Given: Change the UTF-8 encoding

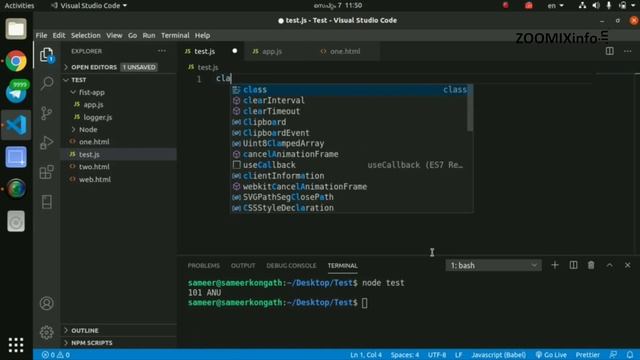Looking at the screenshot, I should click(437, 355).
